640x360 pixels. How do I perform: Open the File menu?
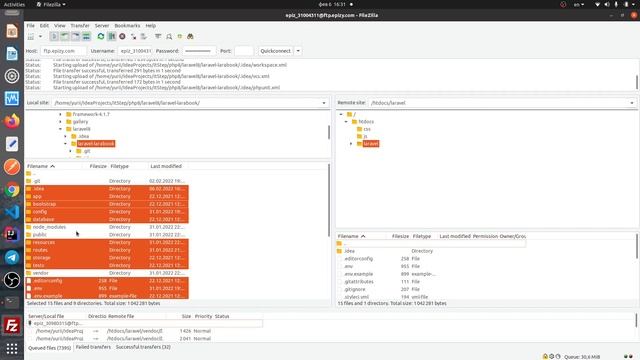(x=31, y=26)
